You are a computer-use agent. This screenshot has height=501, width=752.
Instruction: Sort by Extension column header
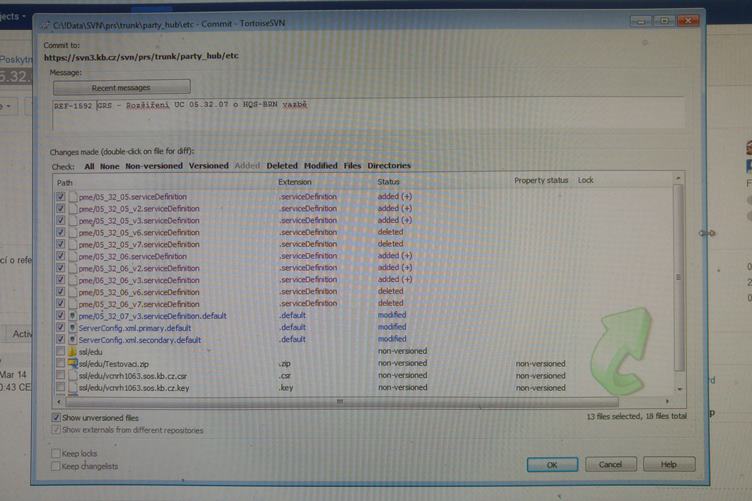[x=294, y=182]
